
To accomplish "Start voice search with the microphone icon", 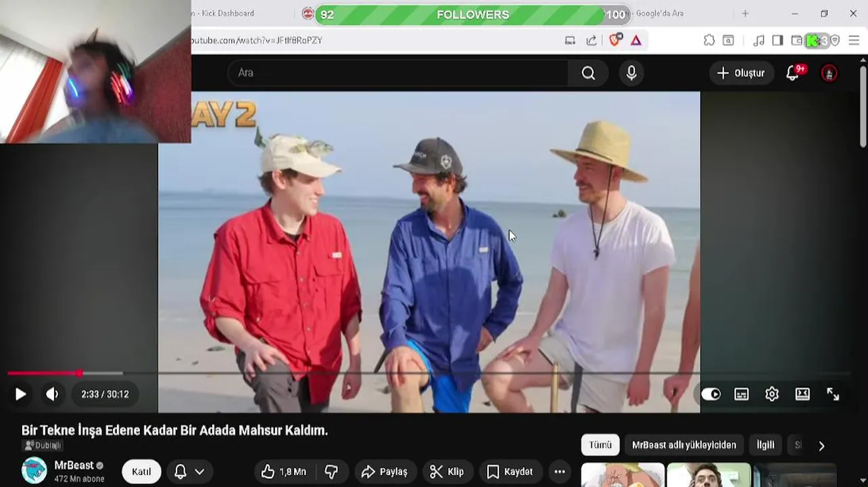I will tap(631, 73).
